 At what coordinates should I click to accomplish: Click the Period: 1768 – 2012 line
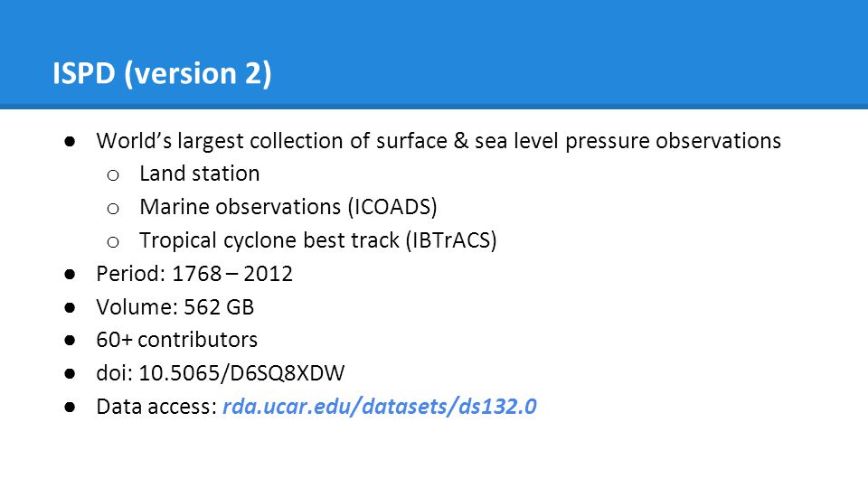point(194,274)
